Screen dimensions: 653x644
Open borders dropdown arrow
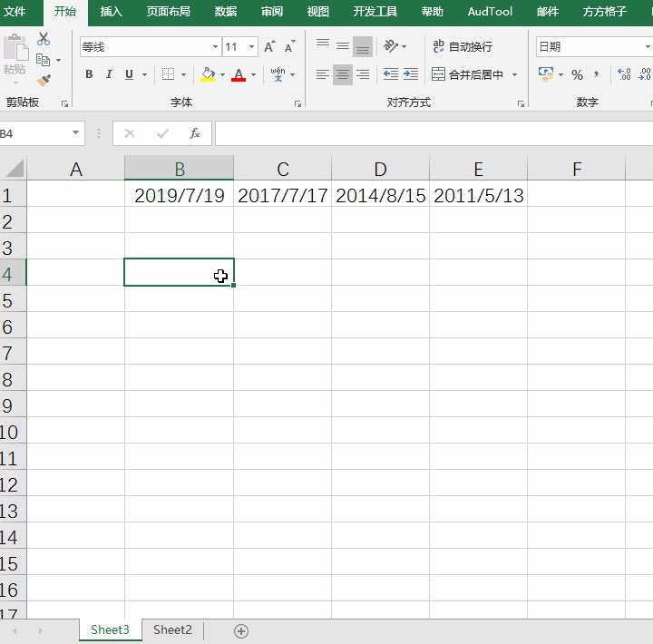[183, 75]
